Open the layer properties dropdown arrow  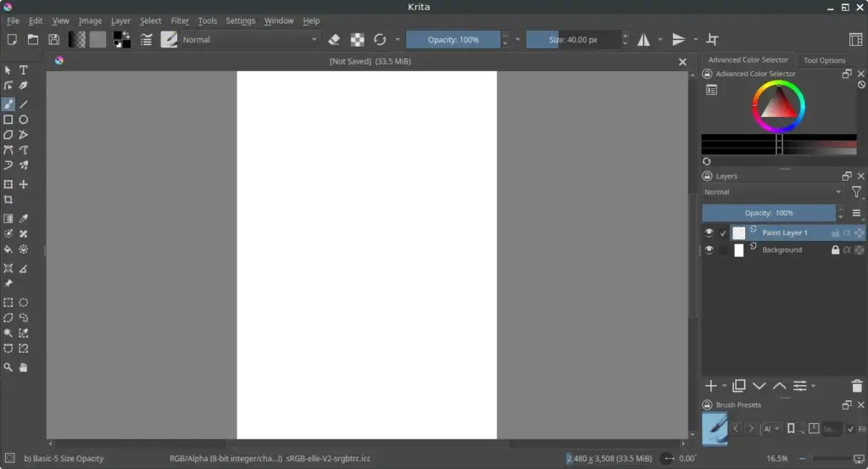tap(813, 386)
